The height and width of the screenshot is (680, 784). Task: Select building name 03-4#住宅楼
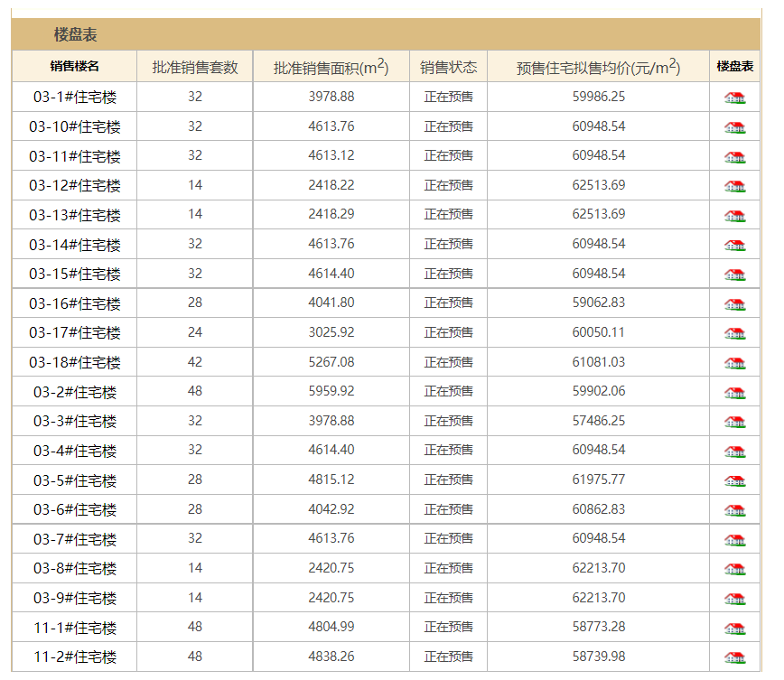(75, 451)
